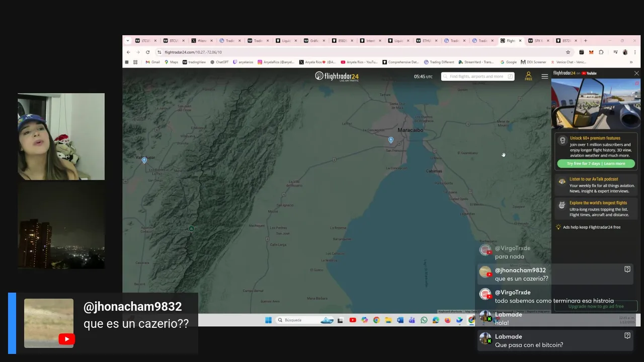Image resolution: width=644 pixels, height=362 pixels.
Task: Click the Cabimas label on the map
Action: coord(434,171)
